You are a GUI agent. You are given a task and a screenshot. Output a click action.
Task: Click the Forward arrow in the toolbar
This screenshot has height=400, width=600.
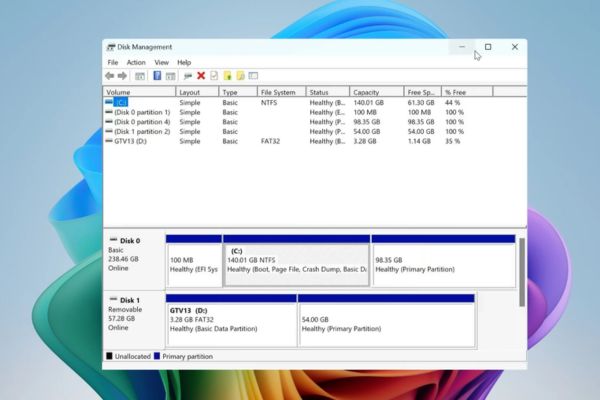click(x=122, y=75)
